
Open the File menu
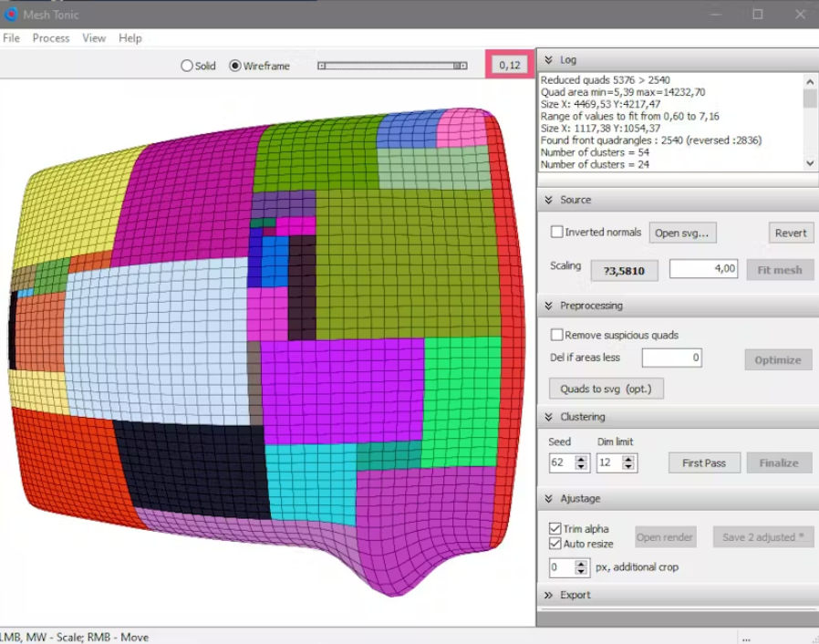(11, 38)
